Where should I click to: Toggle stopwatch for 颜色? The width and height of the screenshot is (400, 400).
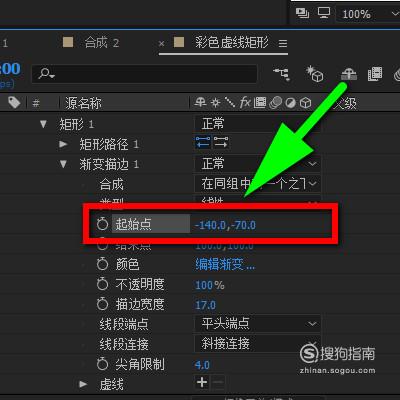pyautogui.click(x=102, y=264)
